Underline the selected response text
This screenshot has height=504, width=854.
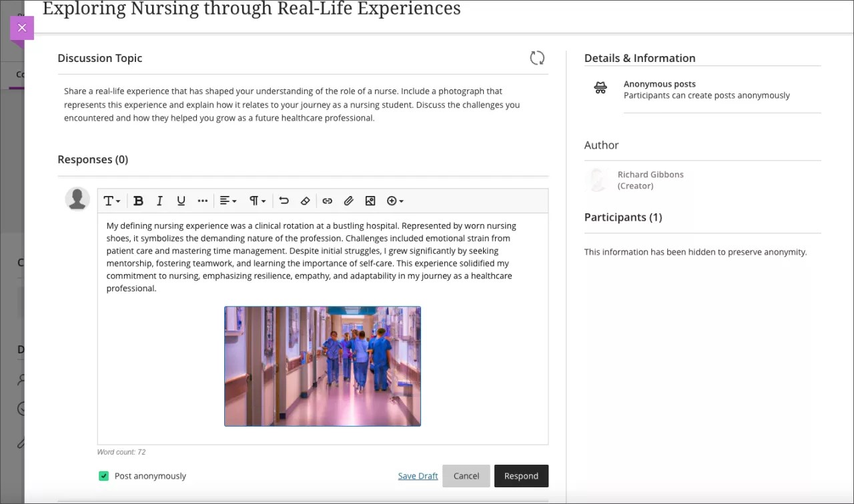[x=181, y=201]
